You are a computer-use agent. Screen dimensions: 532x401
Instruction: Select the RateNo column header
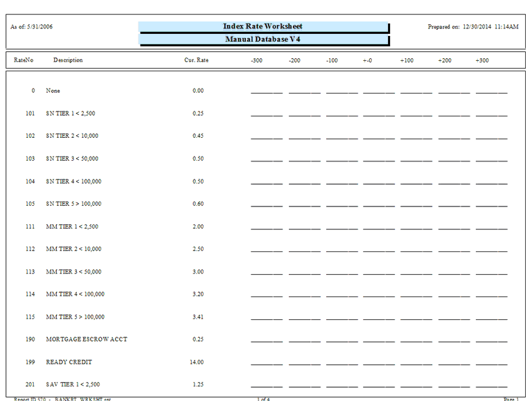pyautogui.click(x=24, y=60)
